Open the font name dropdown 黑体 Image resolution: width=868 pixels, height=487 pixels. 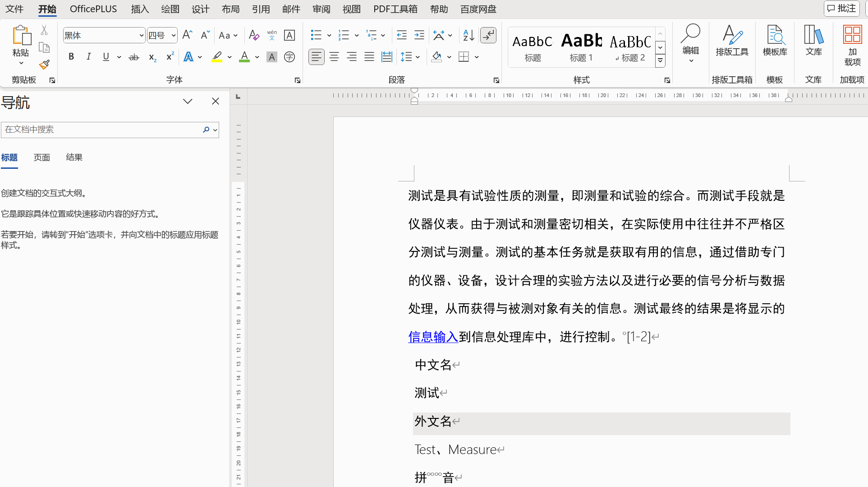[x=141, y=35]
